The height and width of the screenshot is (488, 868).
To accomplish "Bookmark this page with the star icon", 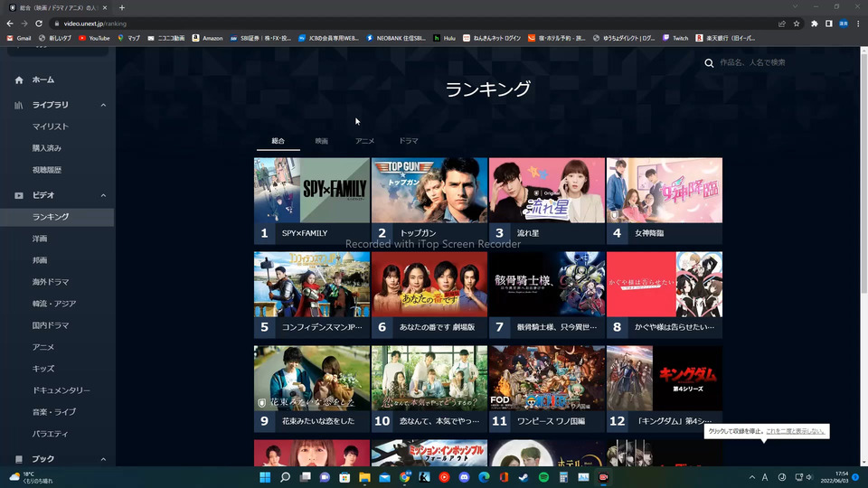I will [797, 23].
